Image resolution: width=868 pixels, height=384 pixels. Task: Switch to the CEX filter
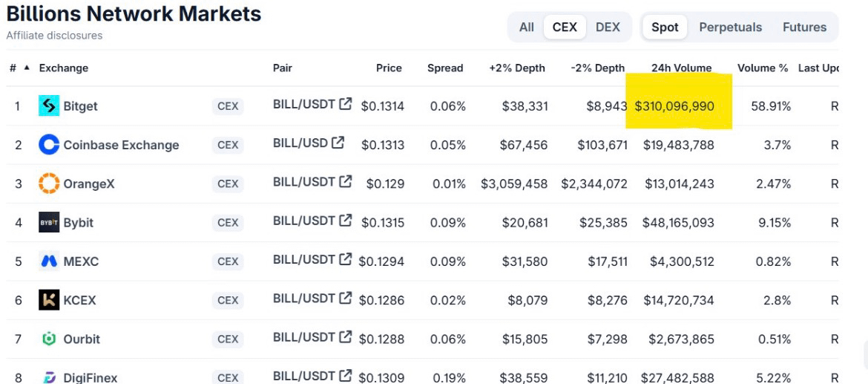565,27
